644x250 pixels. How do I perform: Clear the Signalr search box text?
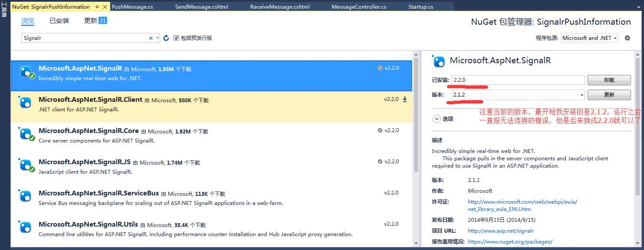[x=151, y=38]
